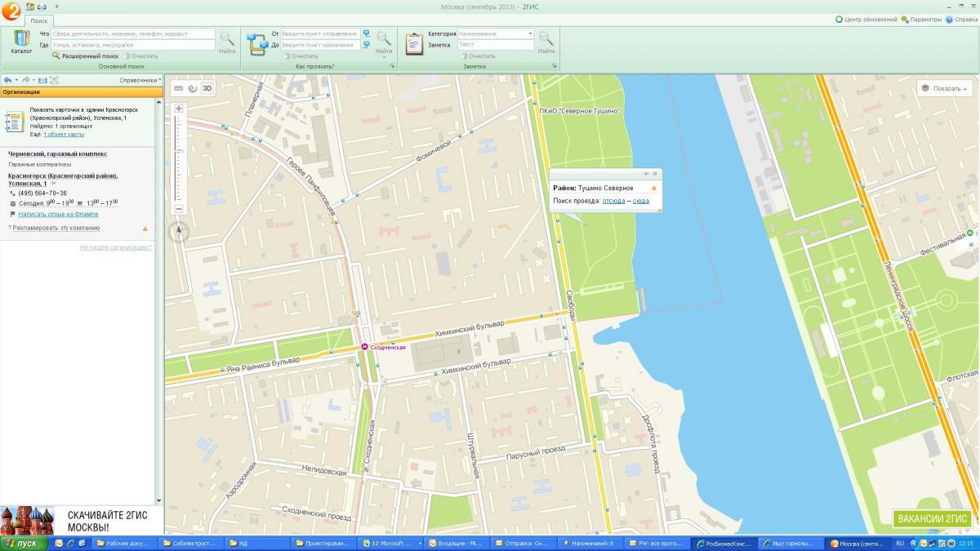Image resolution: width=980 pixels, height=551 pixels.
Task: Click the print icon in quick access toolbar
Action: [42, 7]
